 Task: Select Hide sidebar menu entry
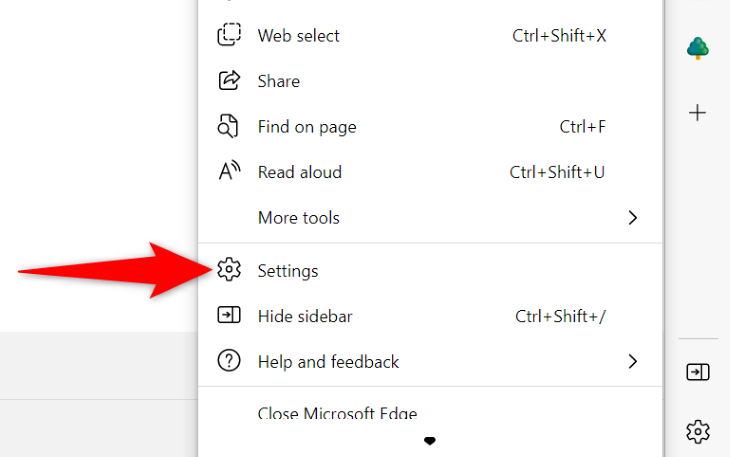point(305,317)
